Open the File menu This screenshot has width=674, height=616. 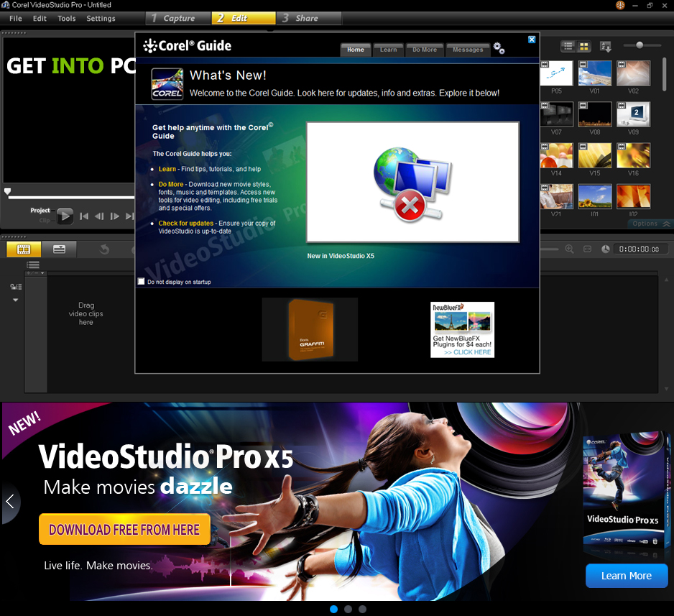pos(16,19)
